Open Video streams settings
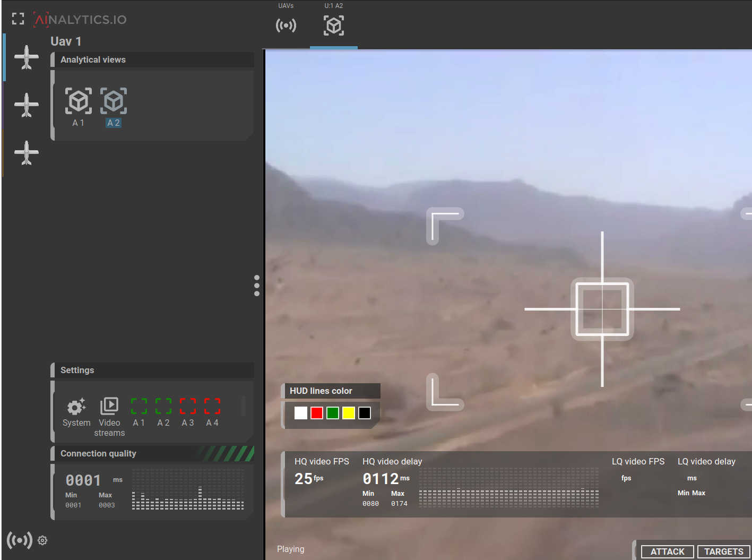 tap(109, 407)
